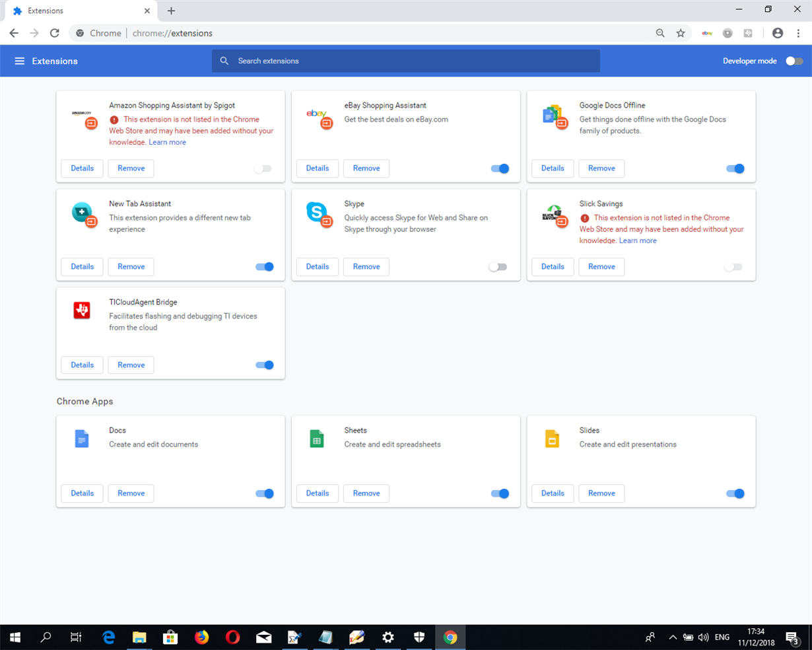
Task: Go back with the browser arrow
Action: pyautogui.click(x=14, y=33)
